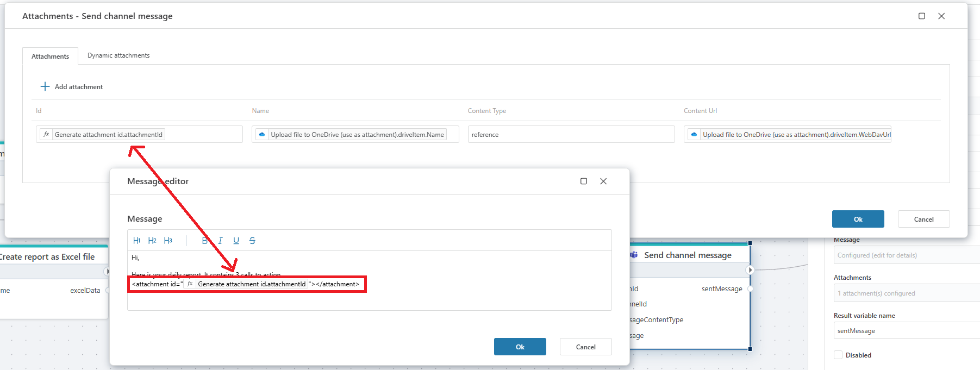
Task: Apply Heading 3 formatting in message editor
Action: tap(168, 241)
